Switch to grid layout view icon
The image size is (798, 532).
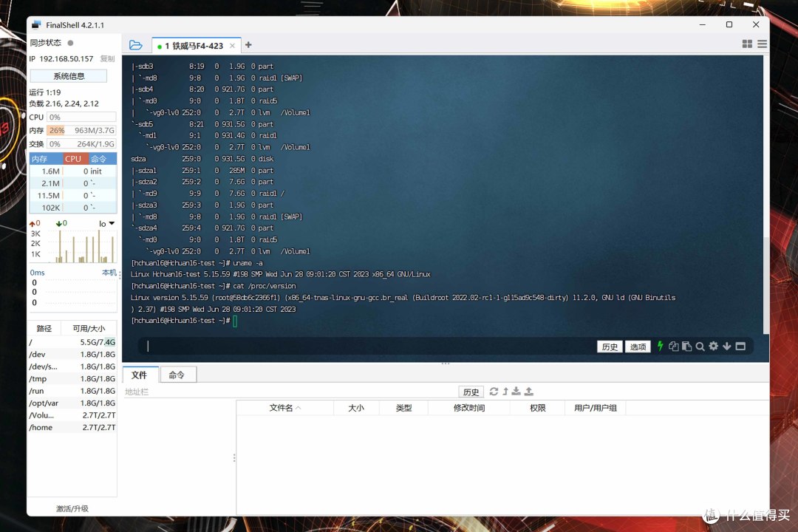coord(747,44)
